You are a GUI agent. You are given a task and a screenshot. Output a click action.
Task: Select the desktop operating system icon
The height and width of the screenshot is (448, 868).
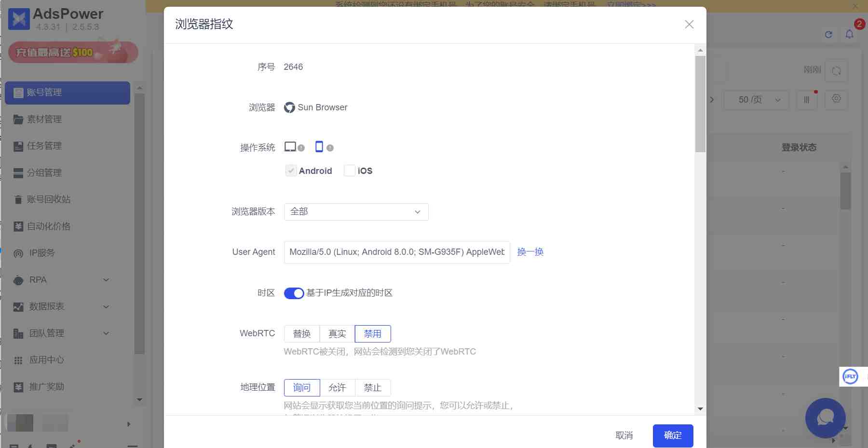[x=290, y=147]
